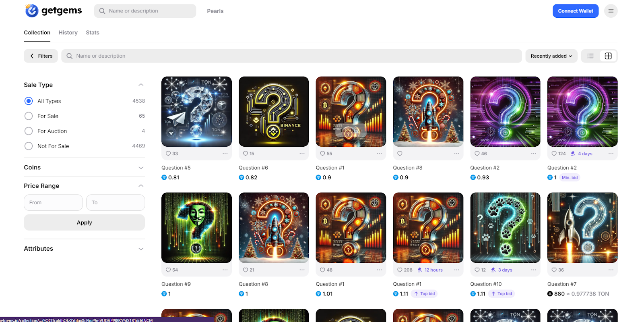Click the Apply price range button
This screenshot has width=644, height=322.
click(84, 222)
